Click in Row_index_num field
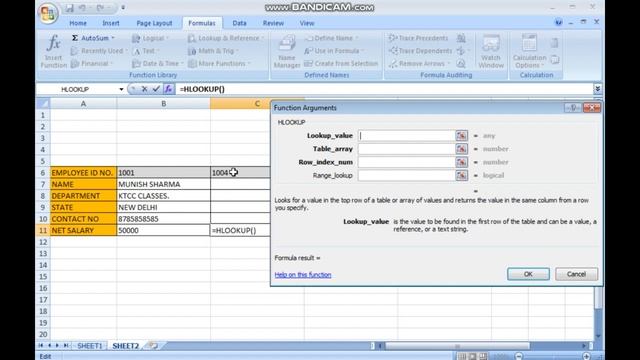This screenshot has height=360, width=640. 407,162
